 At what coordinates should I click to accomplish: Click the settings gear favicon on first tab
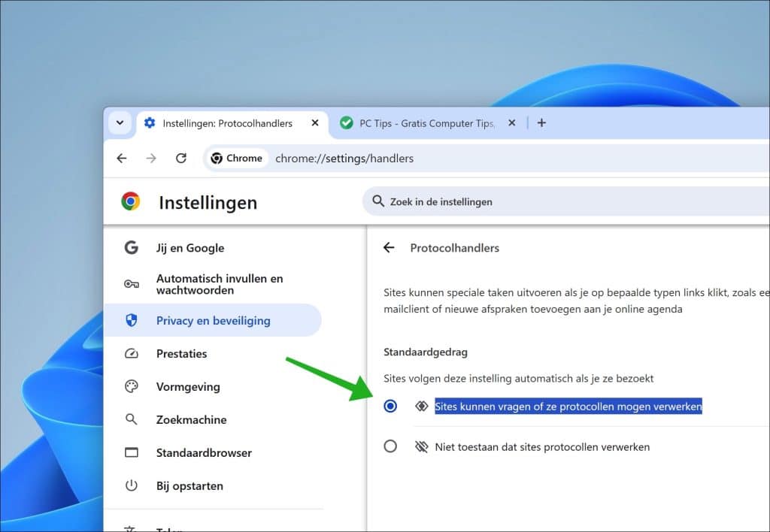tap(150, 122)
